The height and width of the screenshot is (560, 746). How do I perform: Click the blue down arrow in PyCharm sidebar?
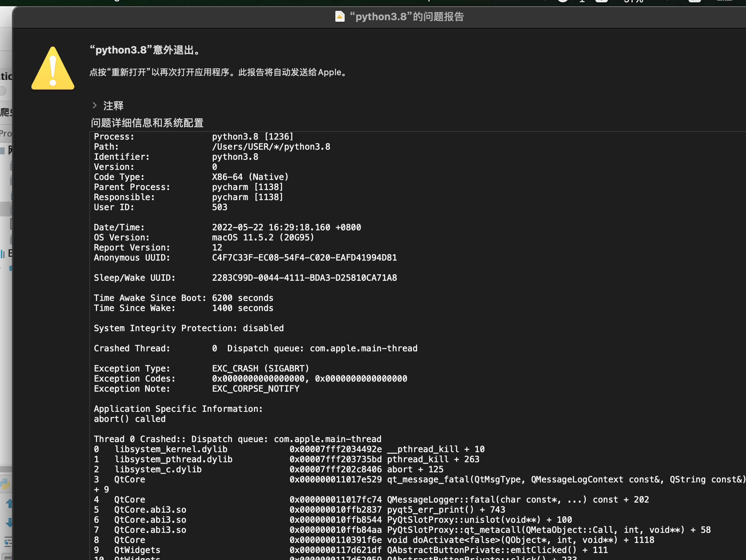pyautogui.click(x=9, y=522)
